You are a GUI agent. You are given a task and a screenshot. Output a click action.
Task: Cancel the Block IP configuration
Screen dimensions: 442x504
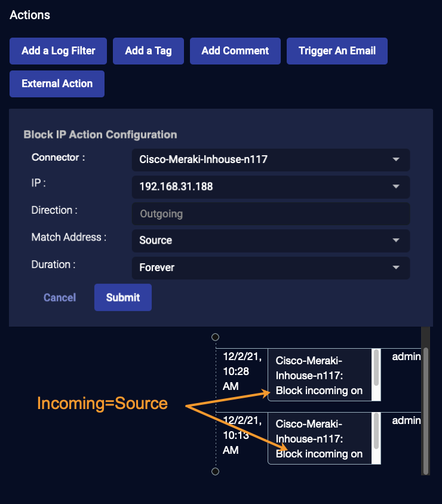(60, 297)
